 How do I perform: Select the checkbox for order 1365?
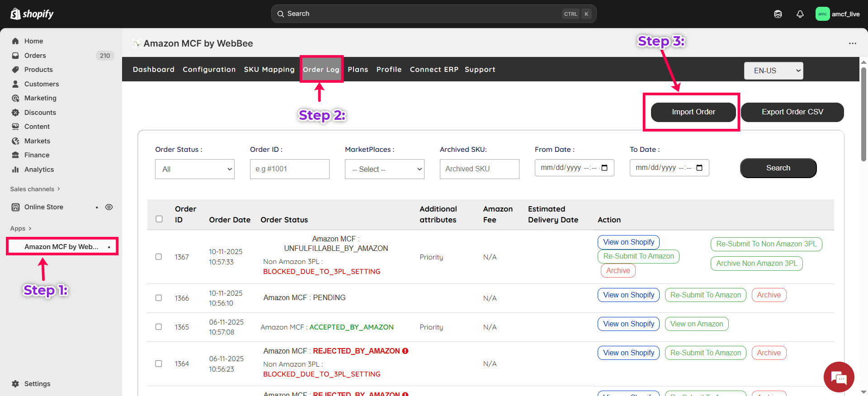(x=159, y=327)
